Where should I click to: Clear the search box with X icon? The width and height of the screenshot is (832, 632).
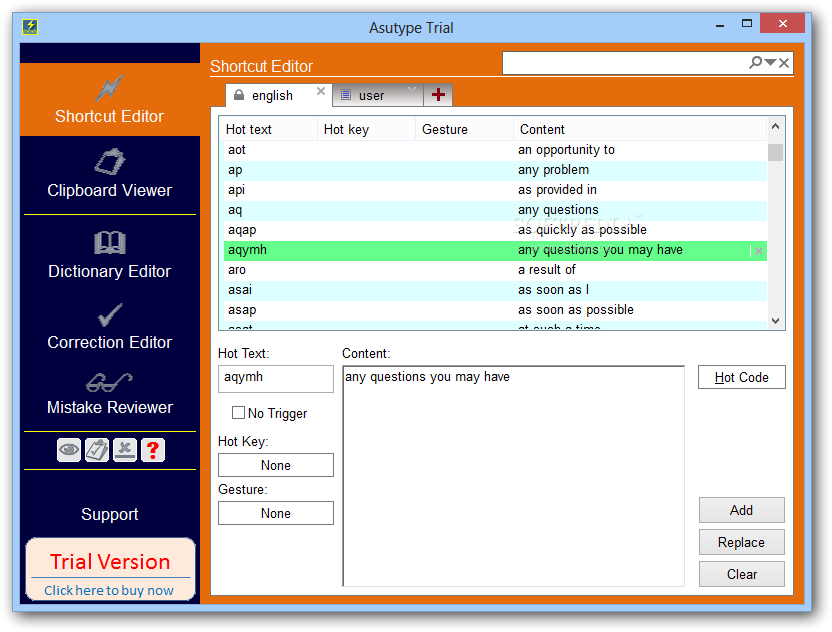pos(784,63)
